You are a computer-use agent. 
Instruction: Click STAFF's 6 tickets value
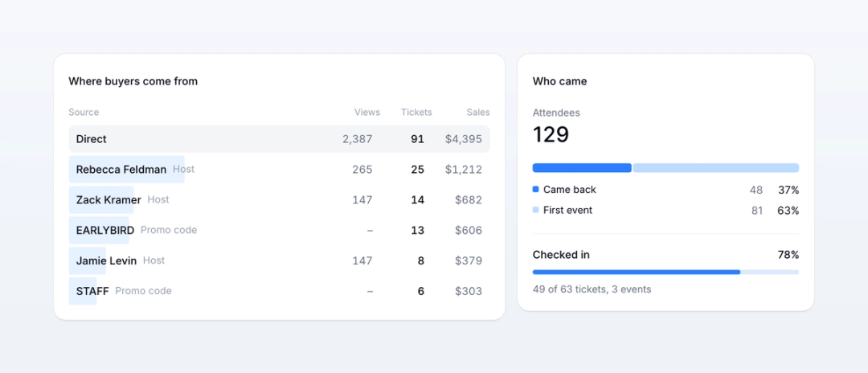coord(420,291)
